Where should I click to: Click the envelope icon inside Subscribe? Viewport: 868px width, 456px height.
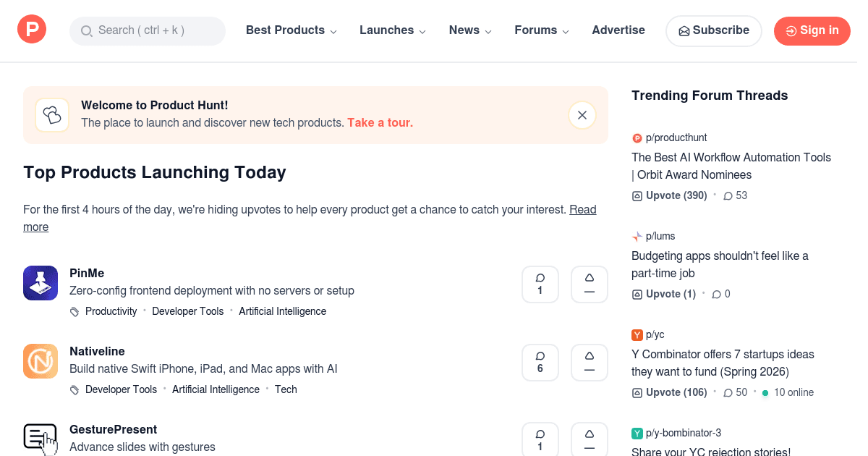pos(684,31)
